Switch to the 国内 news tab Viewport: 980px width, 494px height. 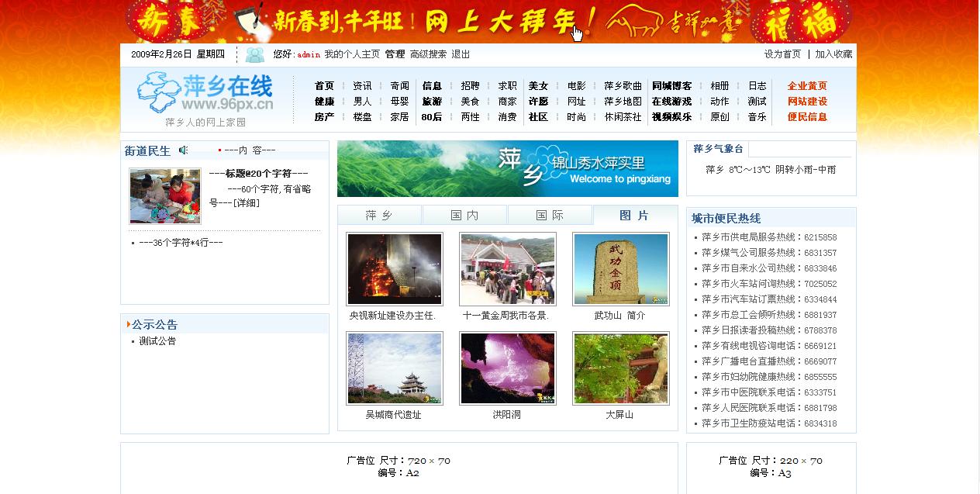coord(464,216)
